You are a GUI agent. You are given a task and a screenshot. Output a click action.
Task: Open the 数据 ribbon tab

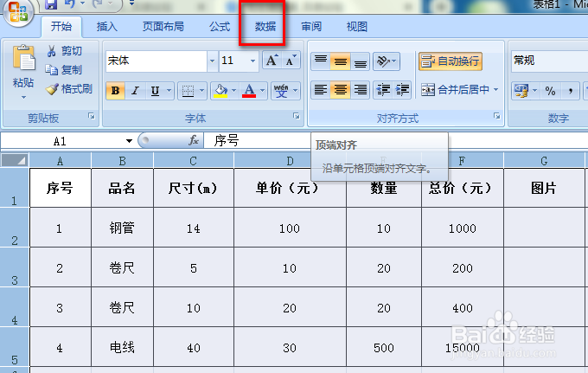[265, 26]
